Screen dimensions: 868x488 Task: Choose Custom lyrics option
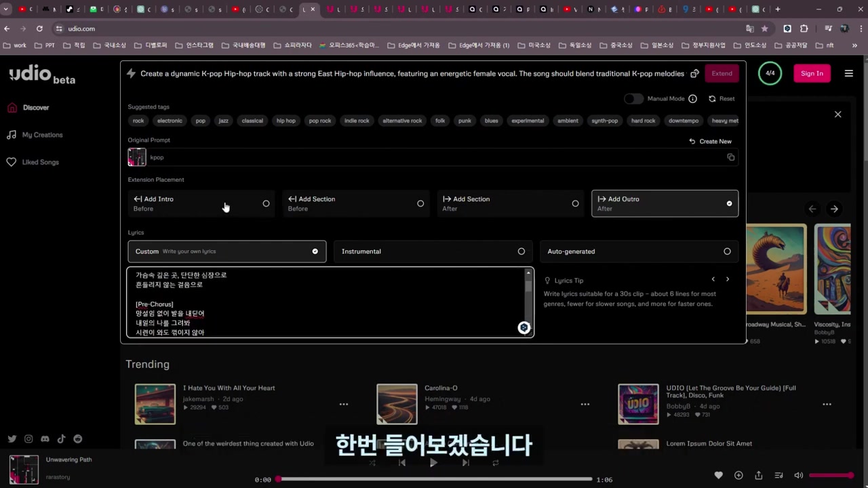226,251
